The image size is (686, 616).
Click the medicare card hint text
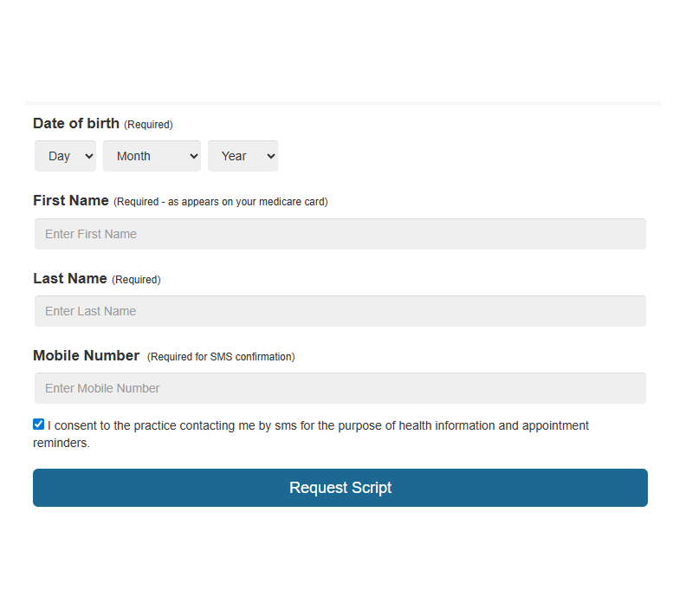pos(221,202)
